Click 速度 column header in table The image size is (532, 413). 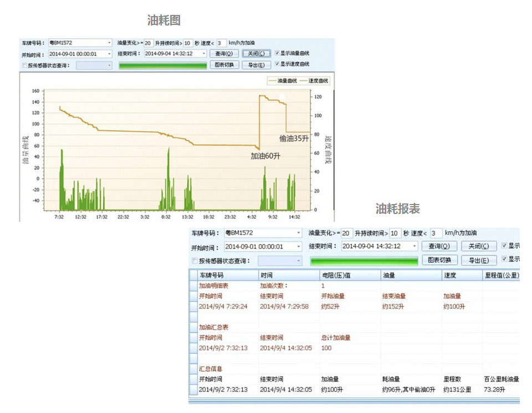click(x=462, y=275)
